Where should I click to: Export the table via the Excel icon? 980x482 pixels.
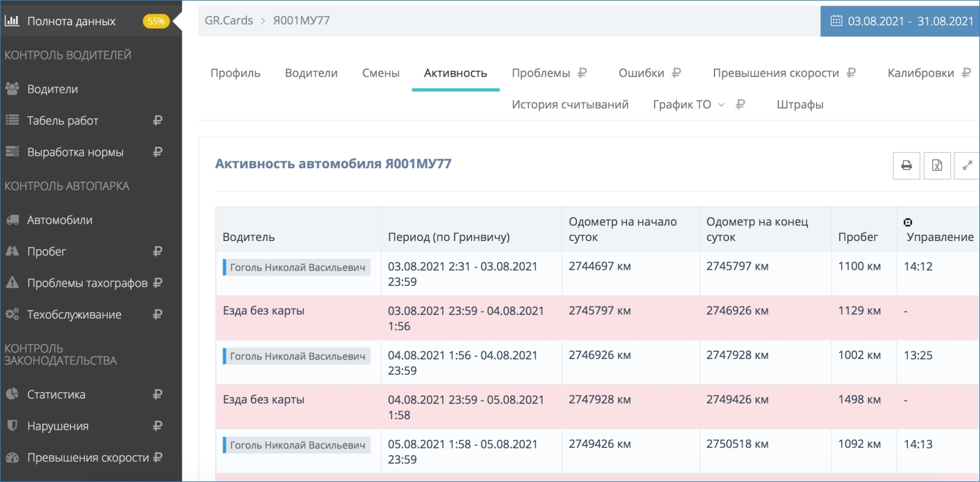point(937,165)
